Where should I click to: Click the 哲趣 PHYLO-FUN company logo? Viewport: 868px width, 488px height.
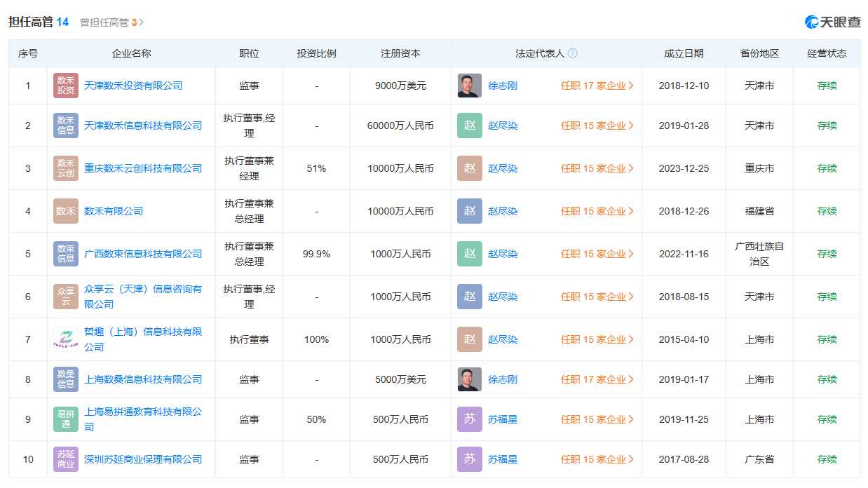66,339
